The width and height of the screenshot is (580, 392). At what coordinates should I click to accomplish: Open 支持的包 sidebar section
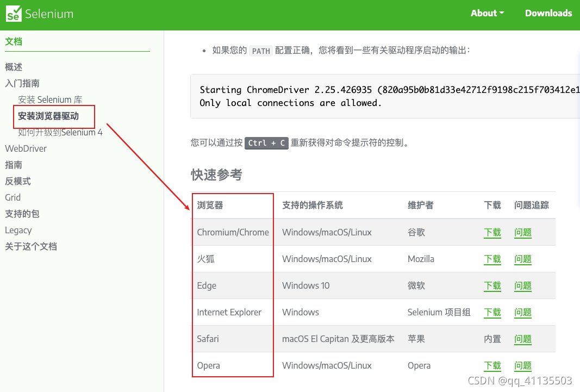pyautogui.click(x=22, y=214)
